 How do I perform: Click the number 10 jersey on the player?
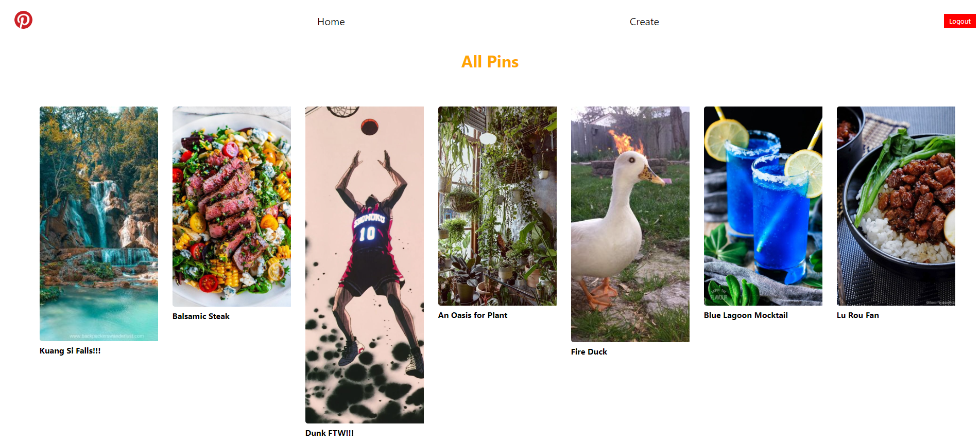[x=369, y=232]
